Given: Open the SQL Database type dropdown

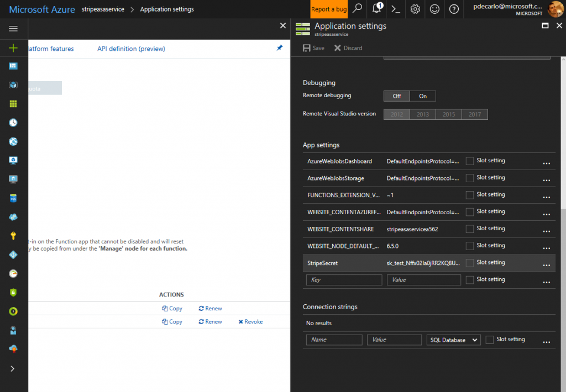Looking at the screenshot, I should point(453,340).
